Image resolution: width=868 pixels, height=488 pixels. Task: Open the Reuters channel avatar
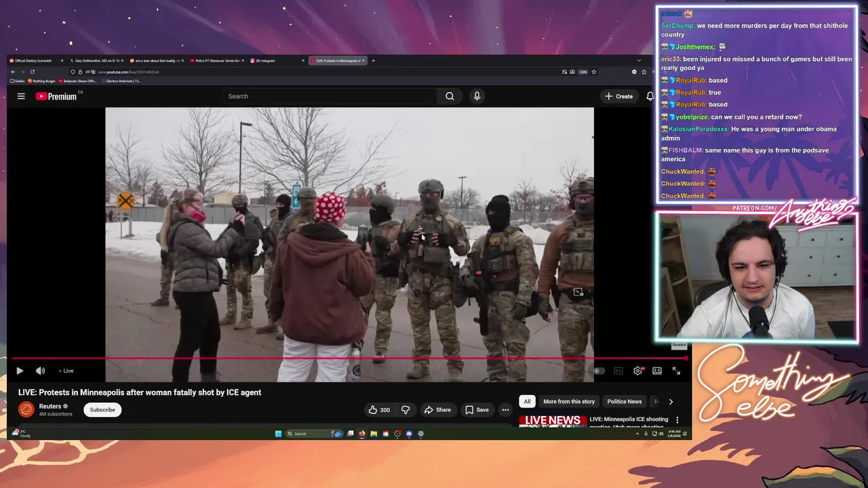(26, 409)
